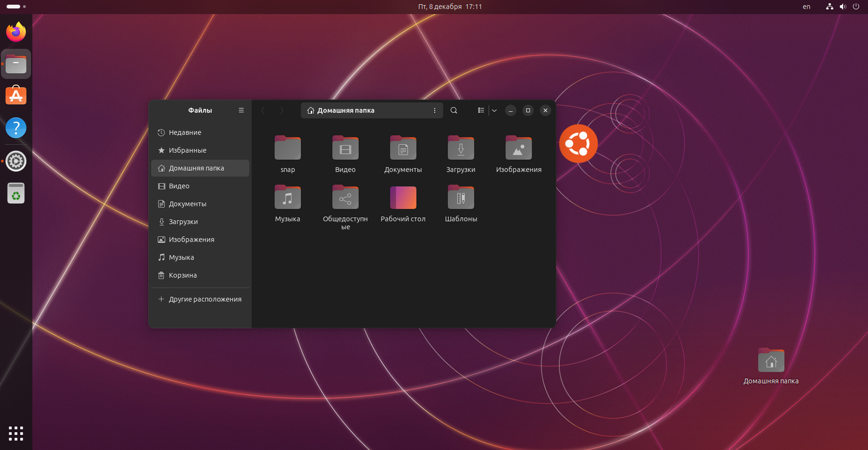
Task: Open path bar three-dot menu
Action: (435, 111)
